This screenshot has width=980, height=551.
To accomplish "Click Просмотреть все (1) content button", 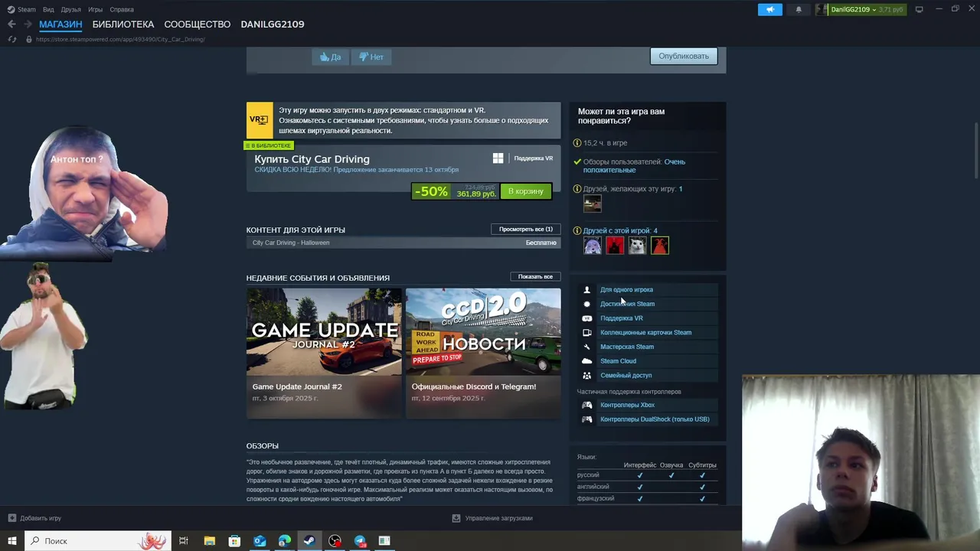I will point(526,229).
